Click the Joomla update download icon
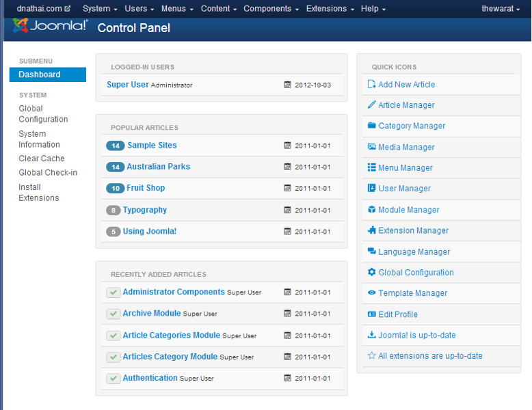The image size is (532, 410). [x=371, y=335]
